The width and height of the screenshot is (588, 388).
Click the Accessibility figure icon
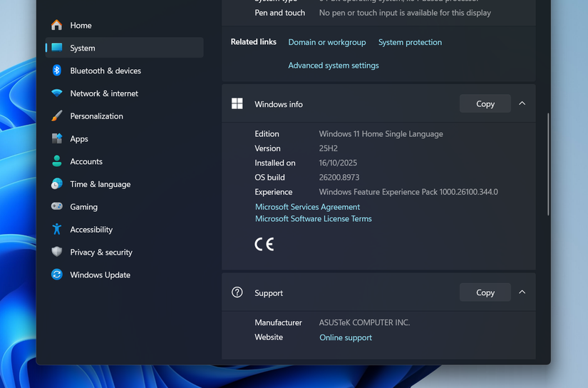[56, 229]
